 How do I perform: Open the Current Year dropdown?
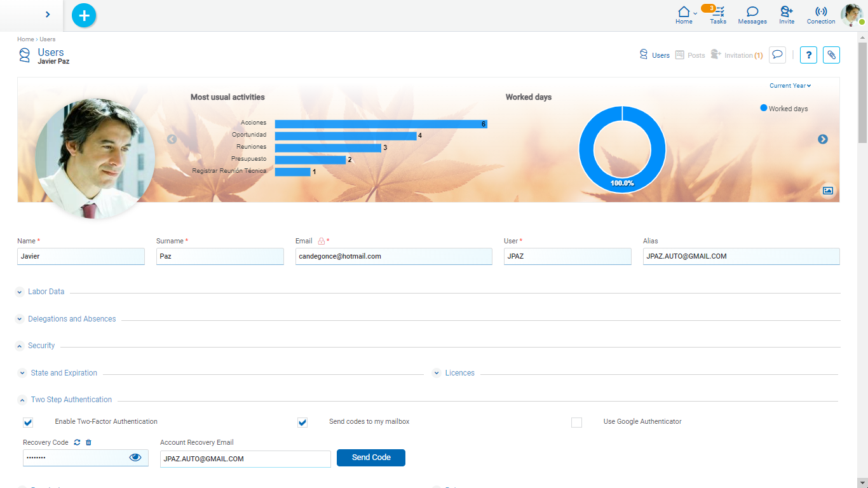pyautogui.click(x=790, y=86)
